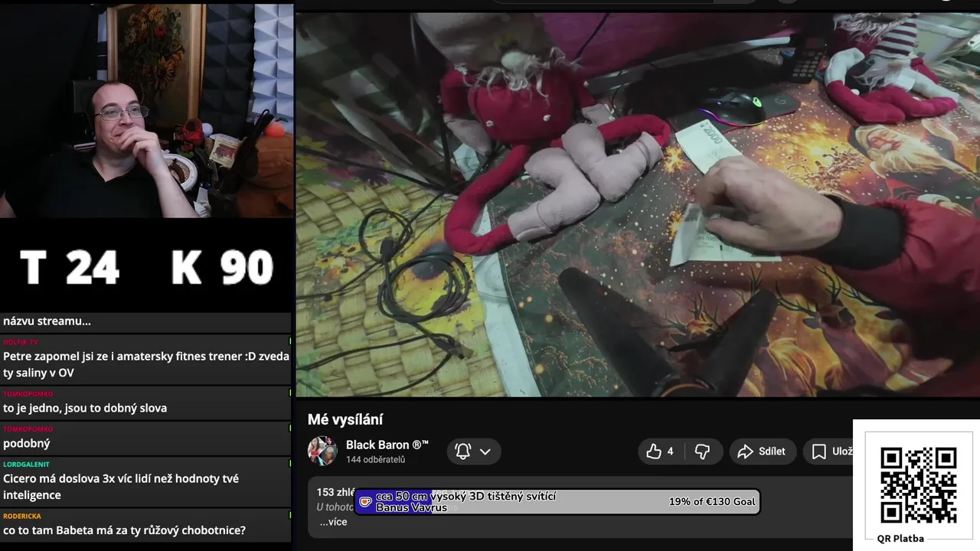Click the T 24 K 90 counter
Viewport: 980px width, 551px height.
click(146, 267)
